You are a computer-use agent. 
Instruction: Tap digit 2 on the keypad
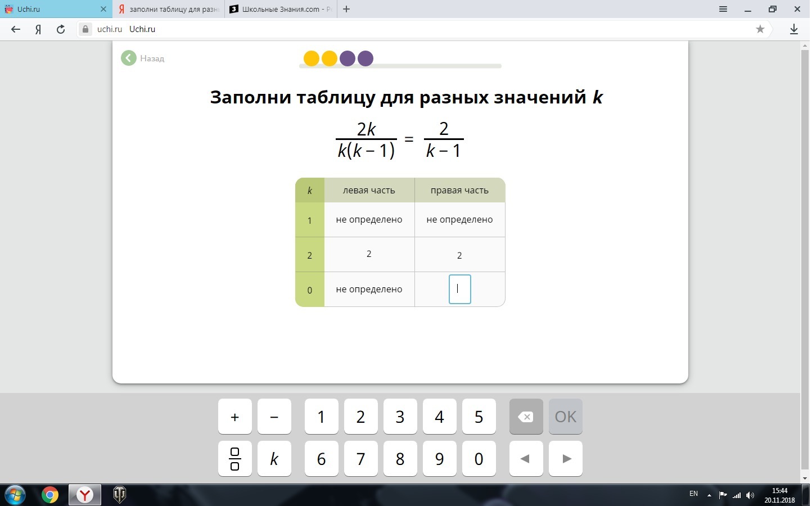pos(361,417)
